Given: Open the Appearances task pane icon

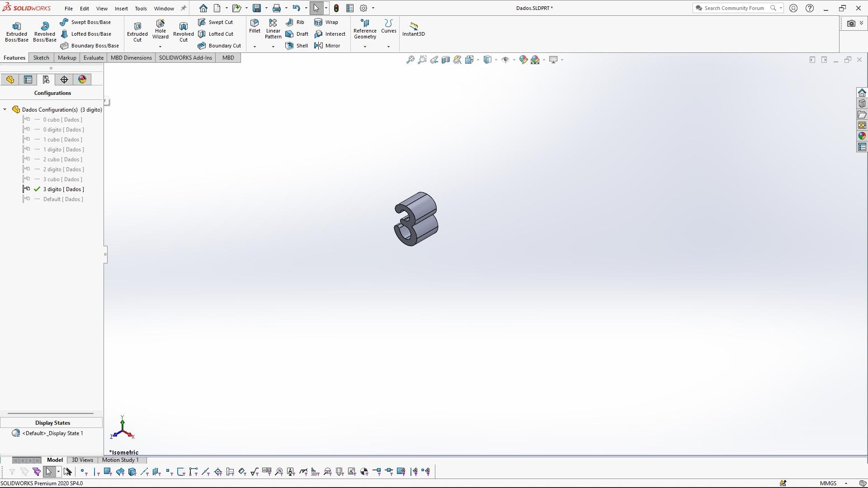Looking at the screenshot, I should pos(862,136).
